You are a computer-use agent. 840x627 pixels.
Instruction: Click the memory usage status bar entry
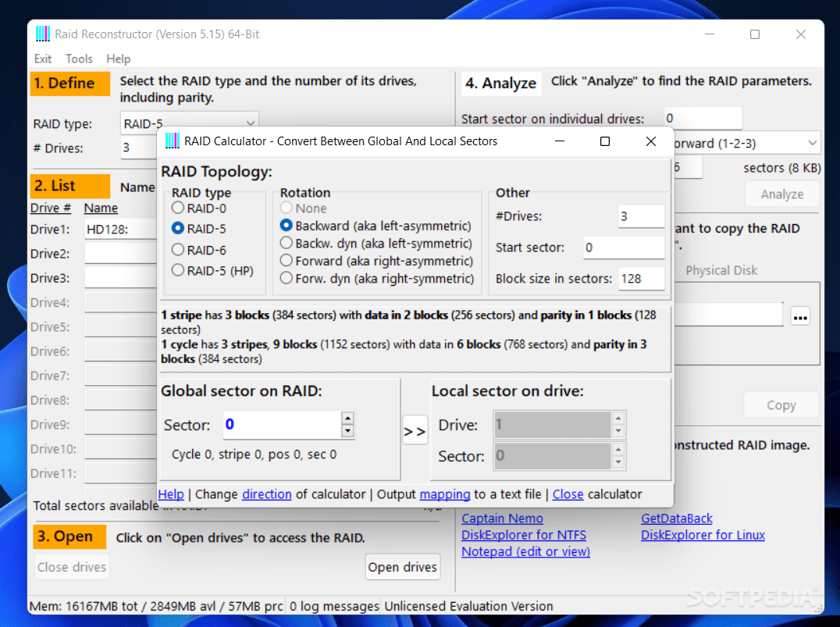(x=156, y=606)
